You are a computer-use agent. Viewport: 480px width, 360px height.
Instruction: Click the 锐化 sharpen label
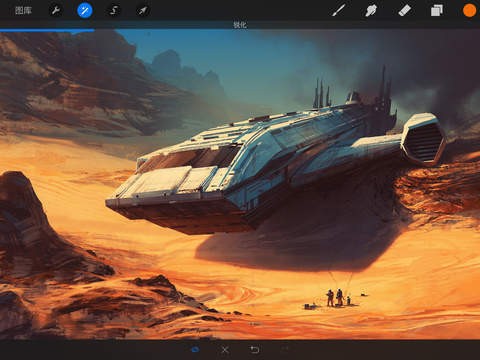[240, 25]
